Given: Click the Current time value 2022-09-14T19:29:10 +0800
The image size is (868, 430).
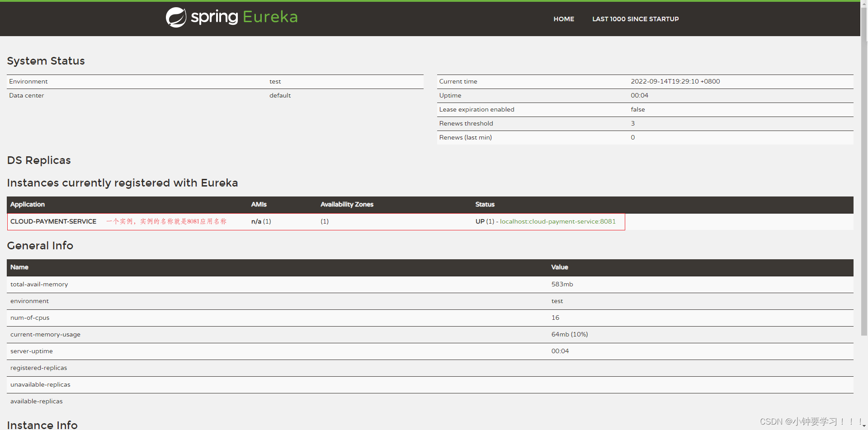Looking at the screenshot, I should [675, 81].
